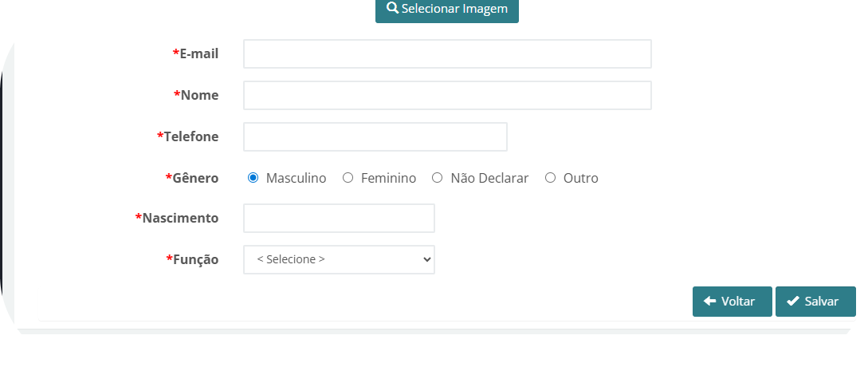Pick the Não Declarar radio option

(x=437, y=178)
